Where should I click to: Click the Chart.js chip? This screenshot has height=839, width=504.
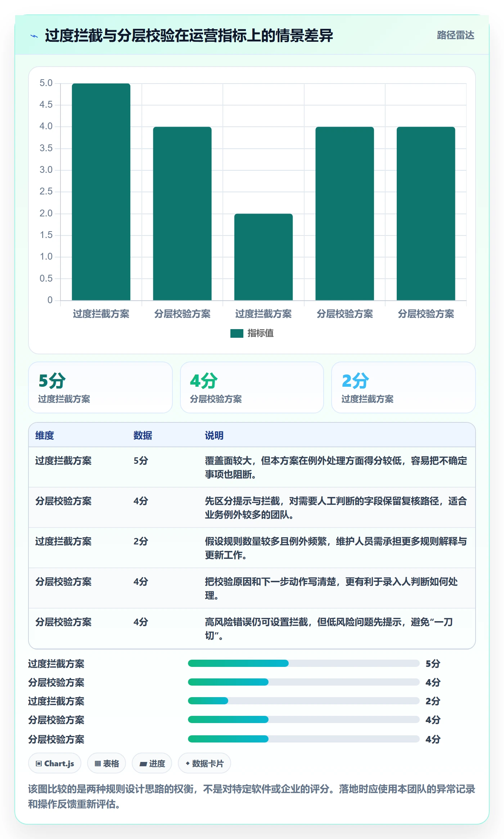55,763
